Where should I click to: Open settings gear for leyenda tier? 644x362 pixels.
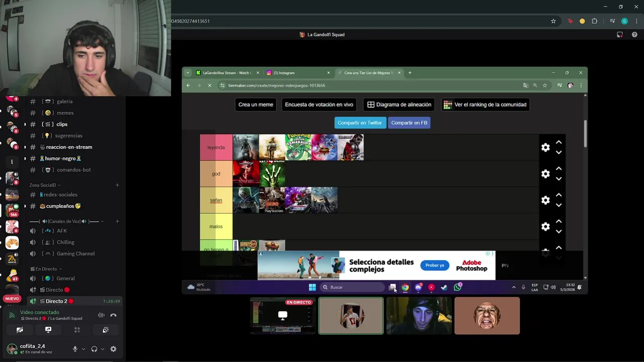click(545, 147)
